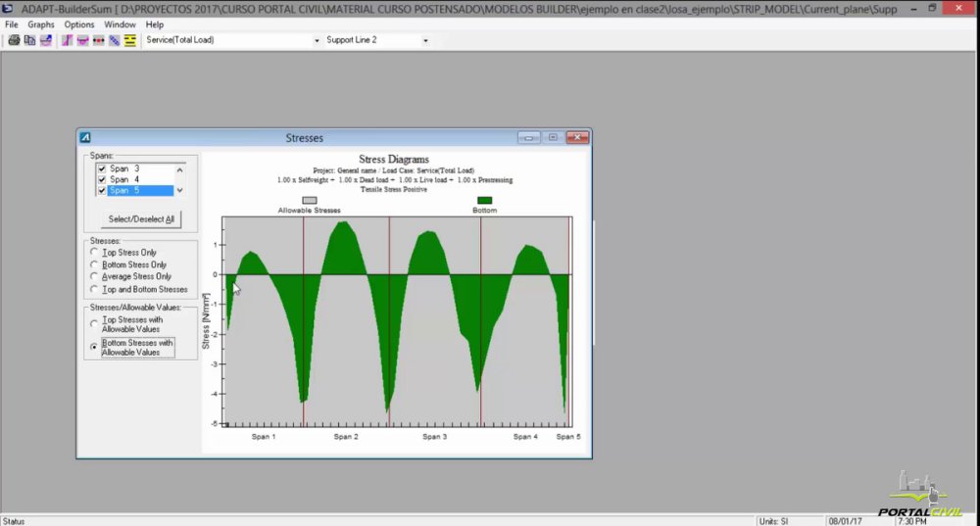980x526 pixels.
Task: Click the blue diagonal tendon icon
Action: tap(114, 40)
